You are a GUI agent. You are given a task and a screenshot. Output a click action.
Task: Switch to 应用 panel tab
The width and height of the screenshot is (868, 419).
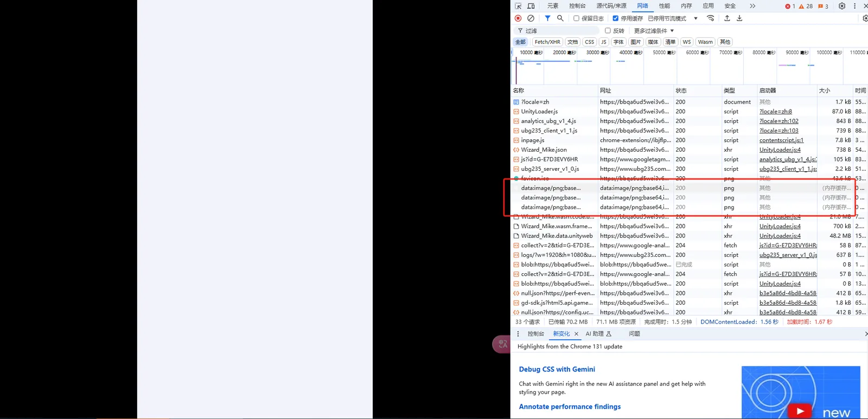(708, 6)
